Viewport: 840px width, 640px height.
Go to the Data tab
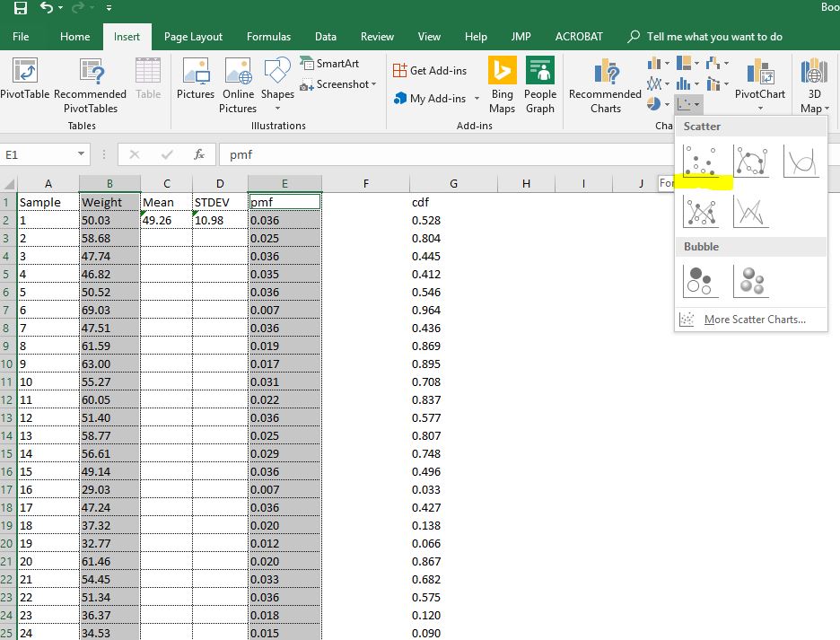pos(326,37)
